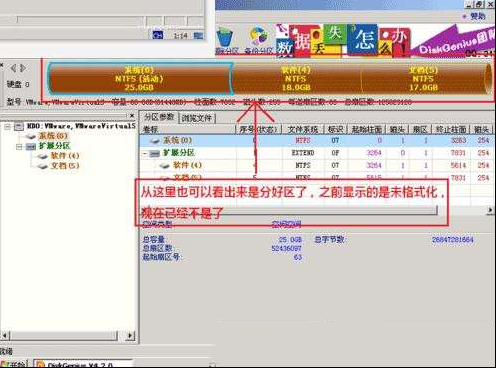The height and width of the screenshot is (368, 496).
Task: Click the next disk right arrow
Action: (23, 68)
